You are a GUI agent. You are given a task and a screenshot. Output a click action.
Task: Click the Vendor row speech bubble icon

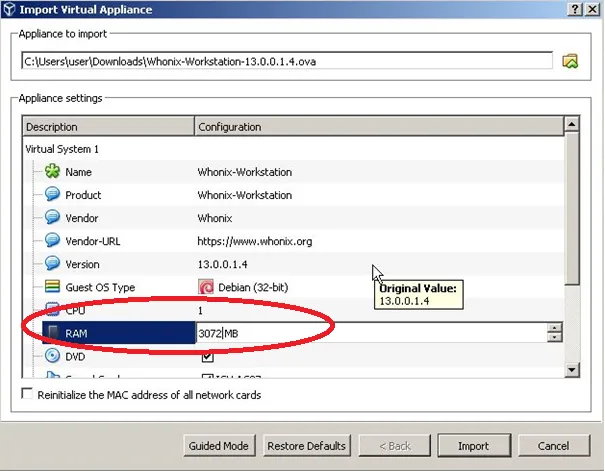(x=52, y=218)
